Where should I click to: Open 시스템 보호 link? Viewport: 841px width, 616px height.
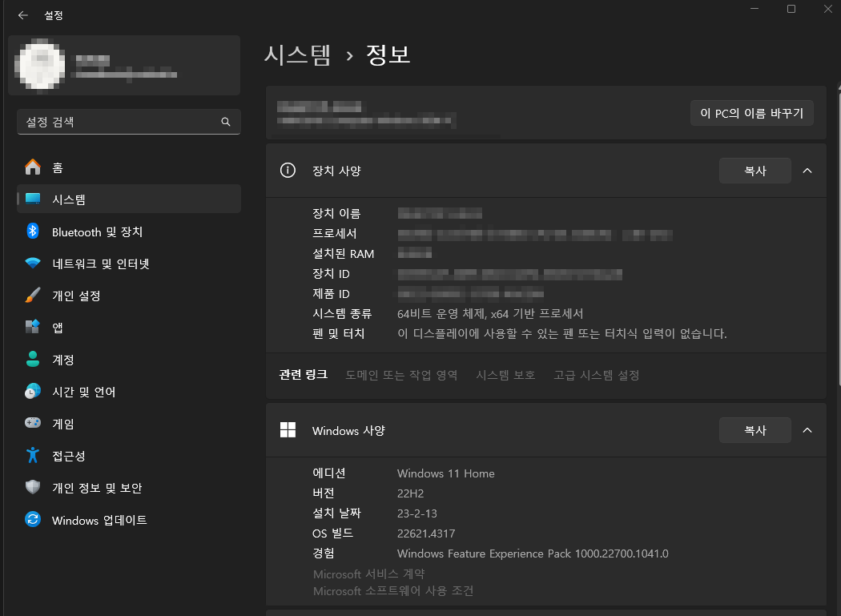505,375
